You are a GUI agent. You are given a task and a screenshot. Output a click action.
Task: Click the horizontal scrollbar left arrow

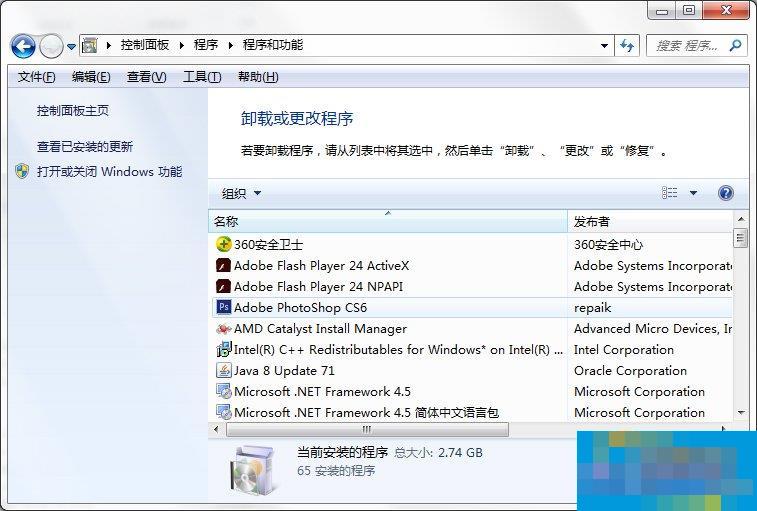(216, 429)
